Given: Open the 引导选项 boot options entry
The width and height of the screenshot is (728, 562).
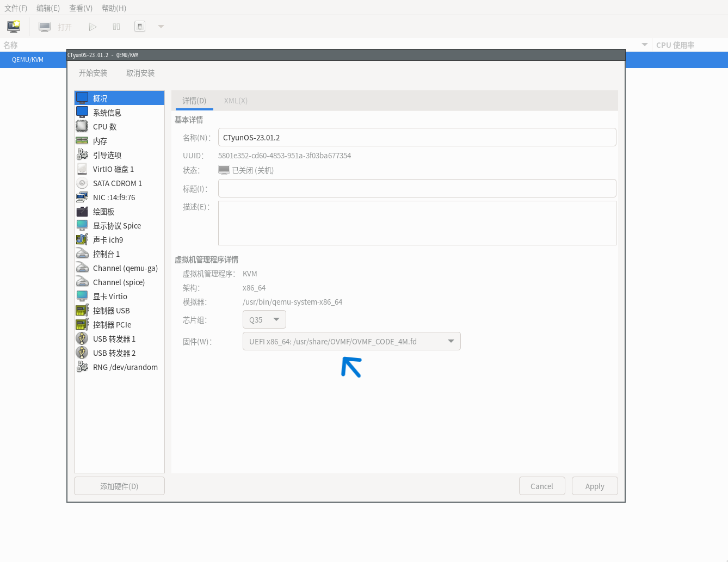Looking at the screenshot, I should coord(107,155).
